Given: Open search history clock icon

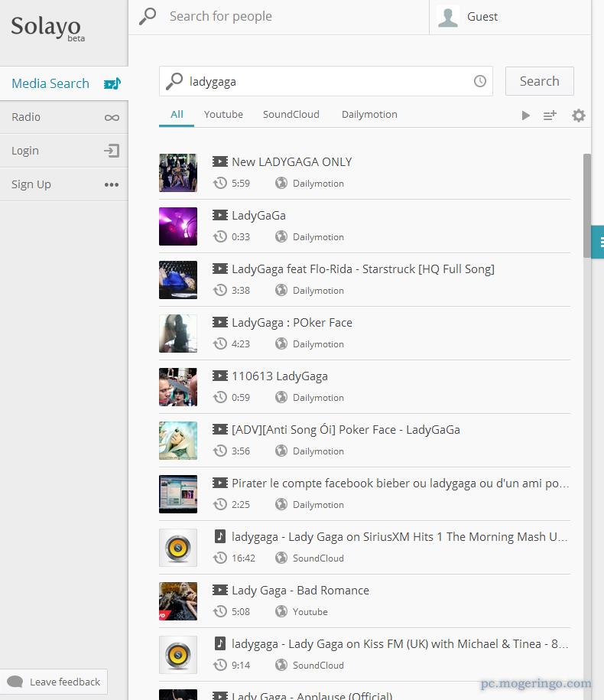Looking at the screenshot, I should tap(480, 81).
